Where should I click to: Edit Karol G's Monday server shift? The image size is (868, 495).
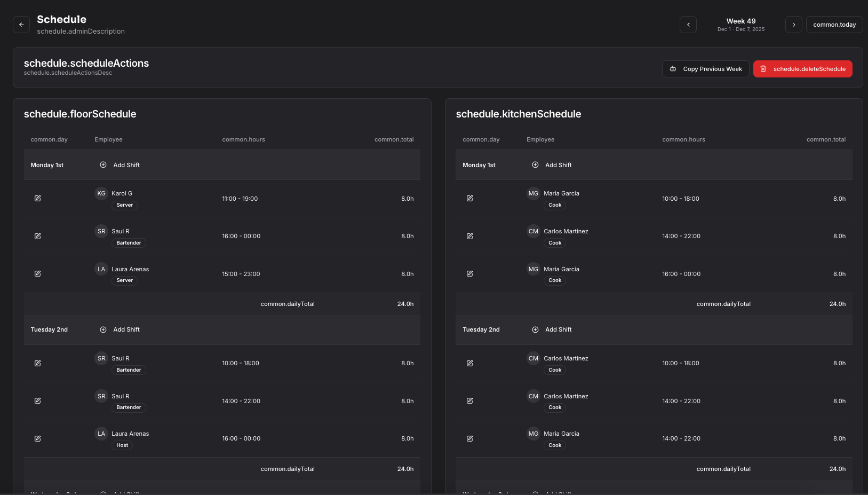(x=38, y=198)
